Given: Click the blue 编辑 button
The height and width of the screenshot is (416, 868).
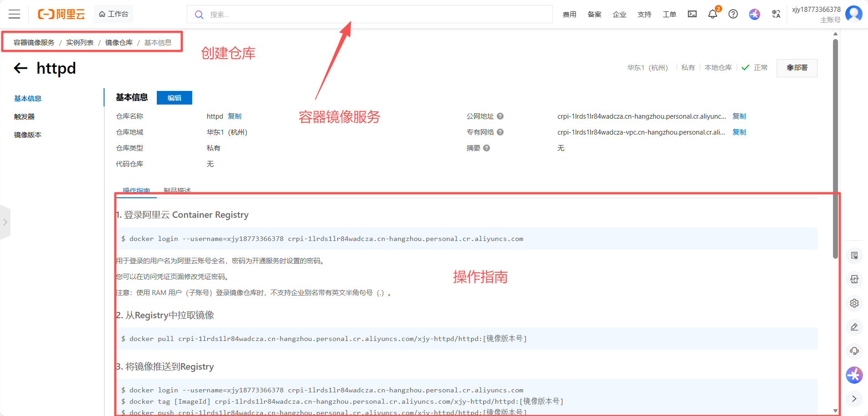Looking at the screenshot, I should tap(175, 98).
